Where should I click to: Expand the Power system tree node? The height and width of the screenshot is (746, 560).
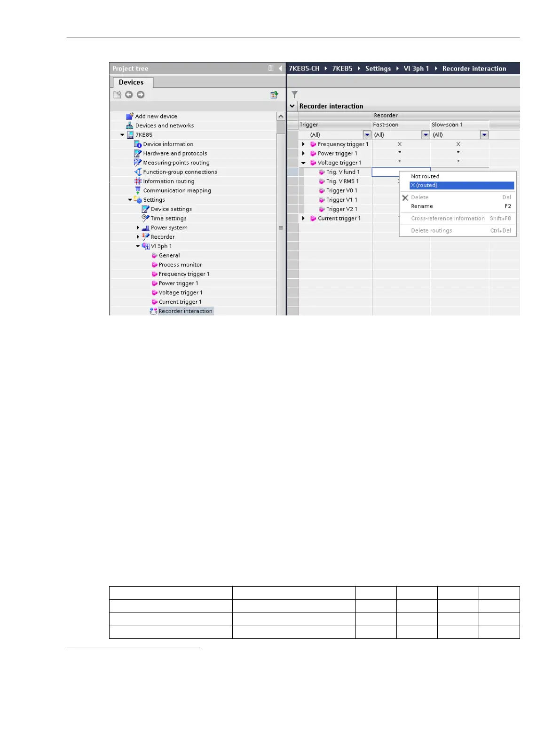coord(138,228)
